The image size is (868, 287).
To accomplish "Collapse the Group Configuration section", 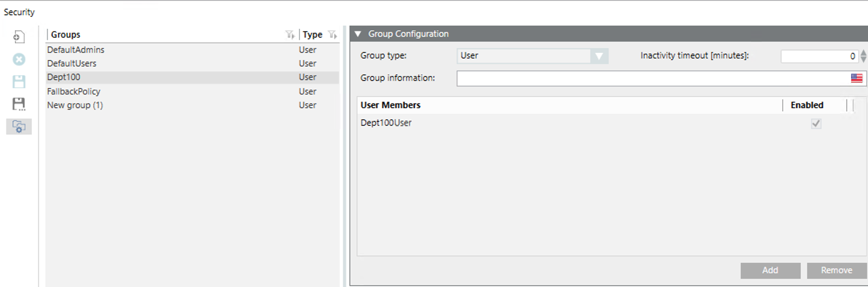I will 358,34.
